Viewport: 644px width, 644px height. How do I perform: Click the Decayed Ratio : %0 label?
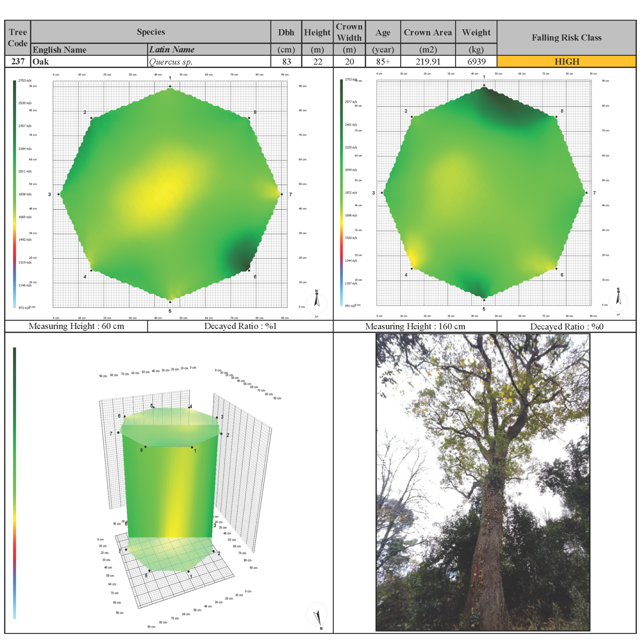point(566,327)
